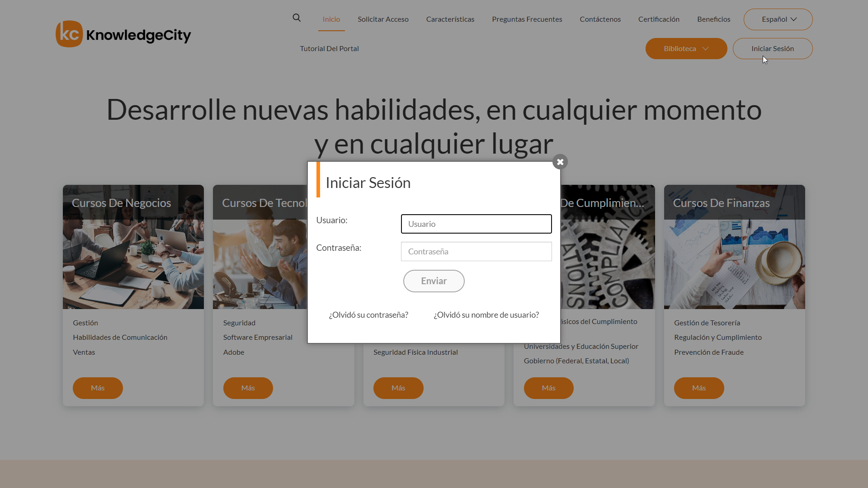Open Regulación y Cumplimiento link
The image size is (868, 488).
pos(718,338)
